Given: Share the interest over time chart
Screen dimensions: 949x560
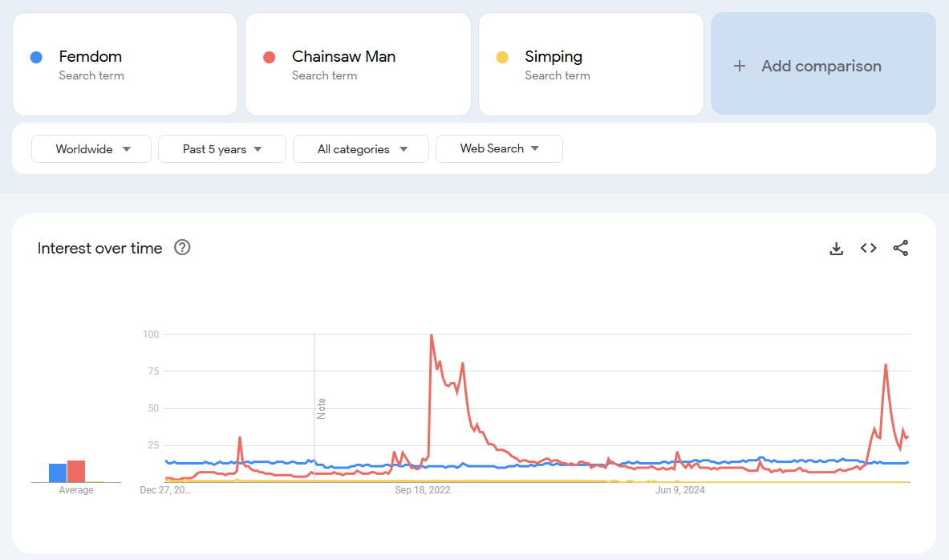Looking at the screenshot, I should point(901,249).
